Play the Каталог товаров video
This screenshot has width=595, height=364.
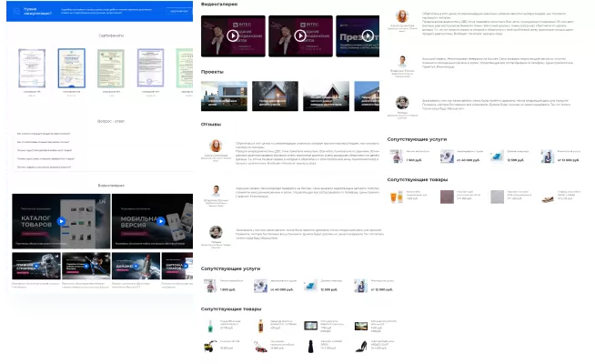point(61,221)
